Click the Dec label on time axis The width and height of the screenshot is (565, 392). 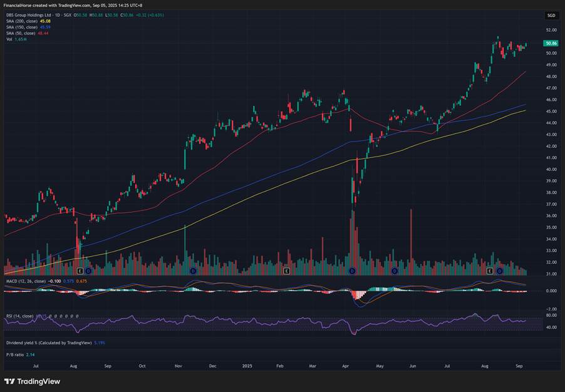tap(212, 366)
